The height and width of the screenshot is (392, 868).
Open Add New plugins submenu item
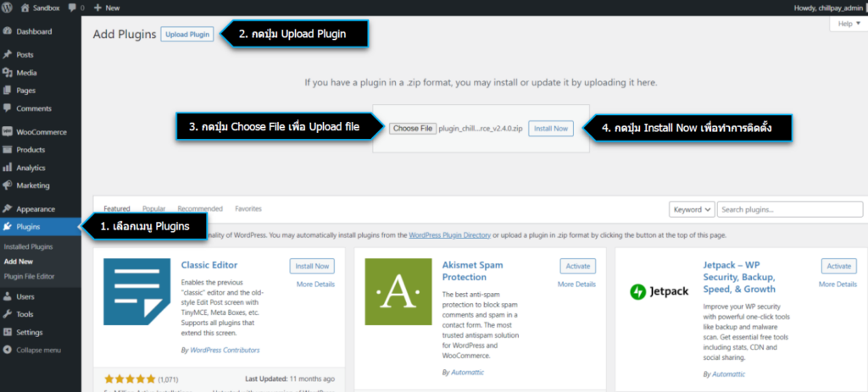(19, 262)
